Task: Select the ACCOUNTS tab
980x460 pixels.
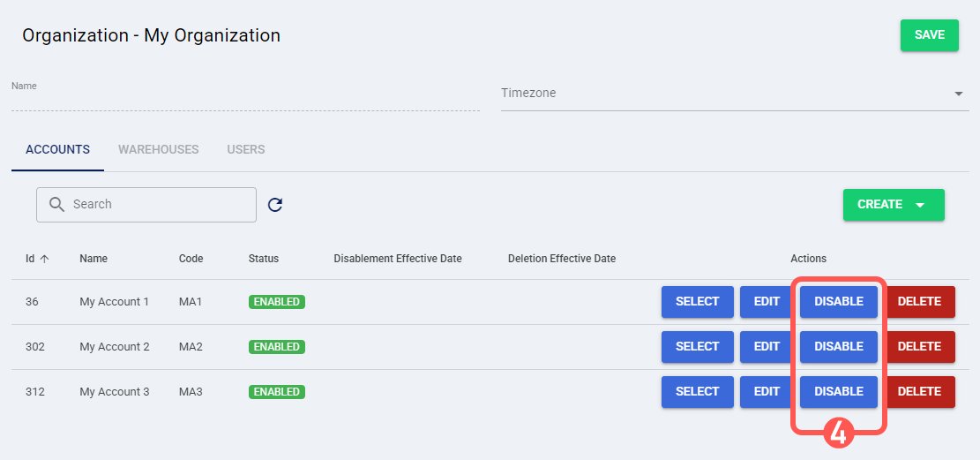Action: click(58, 149)
